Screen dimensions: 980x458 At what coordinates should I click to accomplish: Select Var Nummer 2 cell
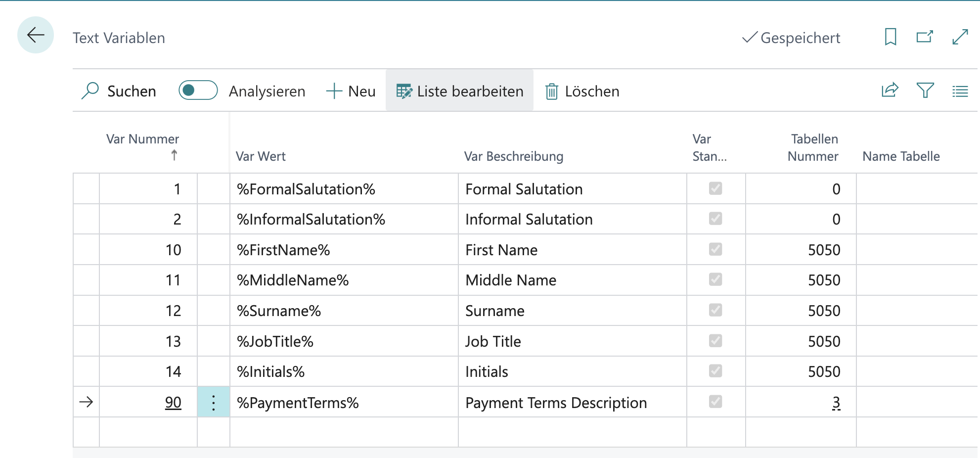[x=148, y=219]
